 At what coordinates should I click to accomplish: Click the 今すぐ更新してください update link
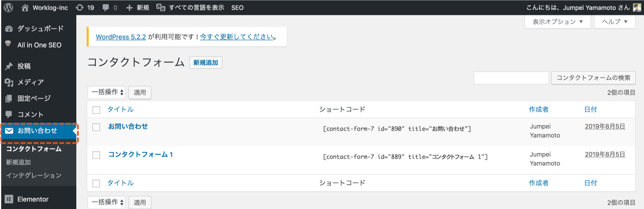pos(237,37)
